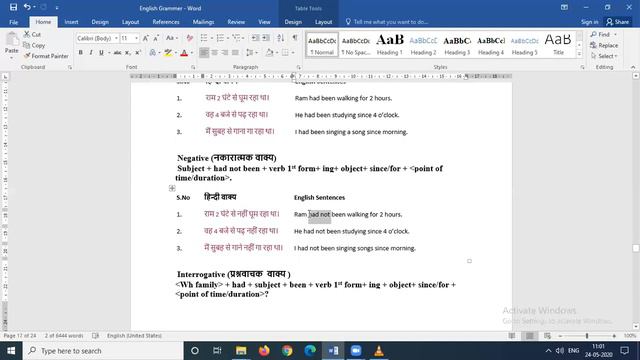Apply text highlight color
The image size is (640, 360).
point(168,53)
